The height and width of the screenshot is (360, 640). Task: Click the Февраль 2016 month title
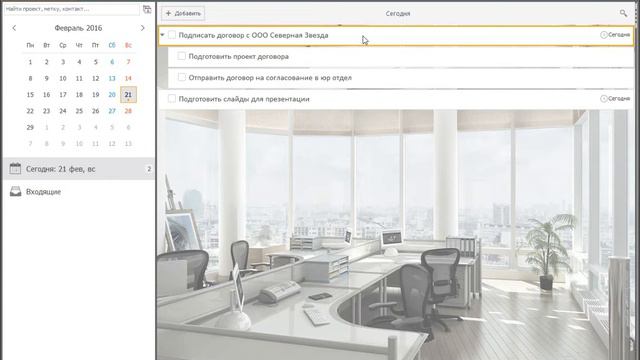coord(78,28)
